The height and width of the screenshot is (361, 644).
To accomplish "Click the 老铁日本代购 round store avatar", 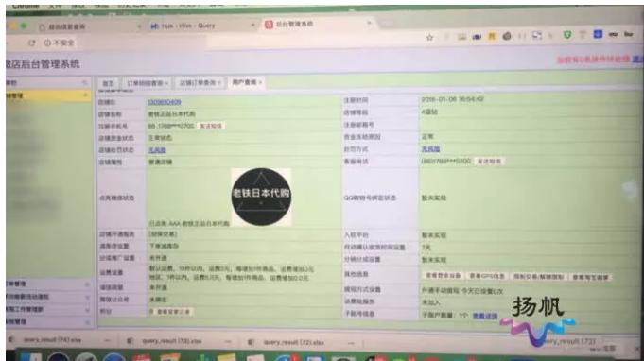I will (261, 197).
